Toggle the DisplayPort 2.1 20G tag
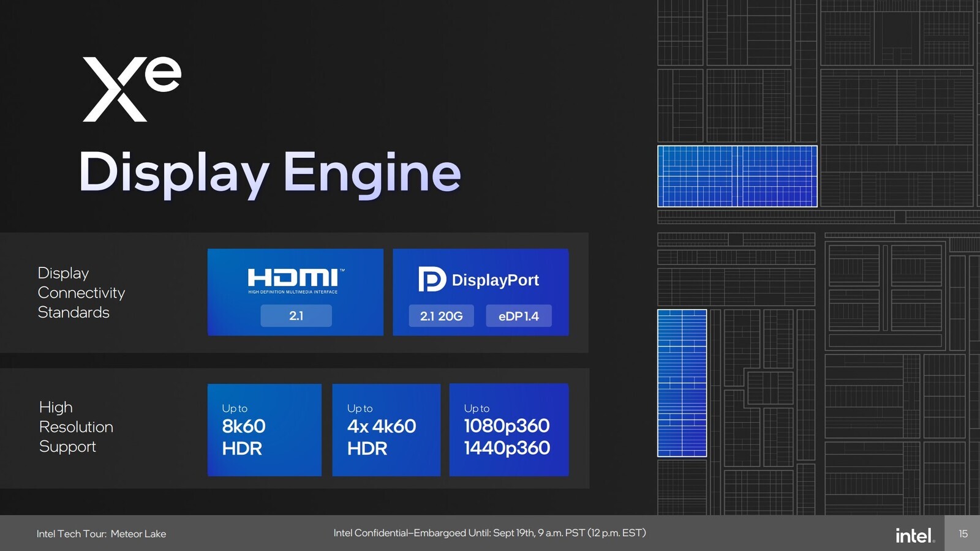Screen dimensions: 980x551 tap(441, 316)
